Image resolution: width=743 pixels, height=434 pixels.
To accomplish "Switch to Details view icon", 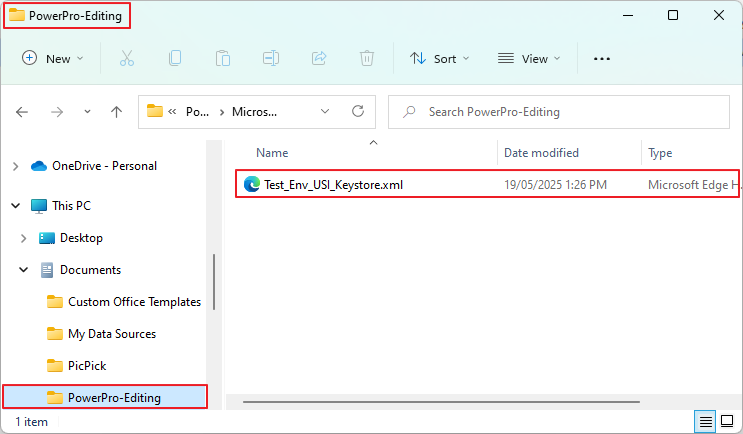I will pyautogui.click(x=706, y=421).
